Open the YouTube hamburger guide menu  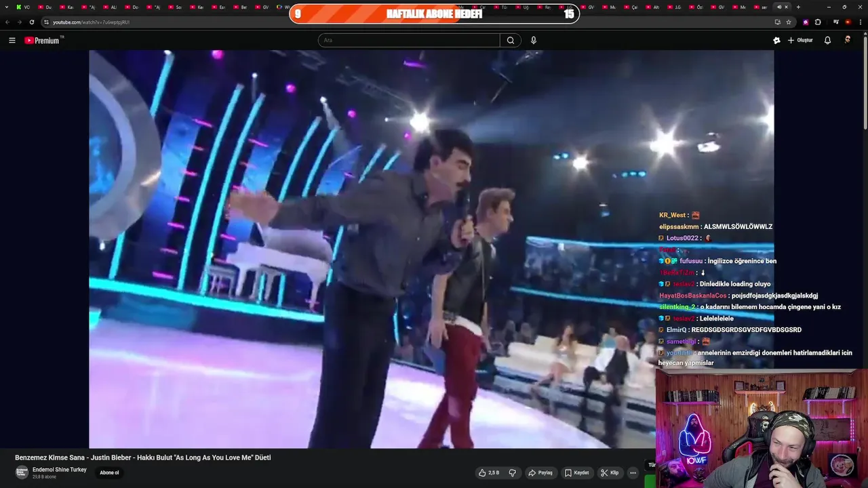pos(12,41)
